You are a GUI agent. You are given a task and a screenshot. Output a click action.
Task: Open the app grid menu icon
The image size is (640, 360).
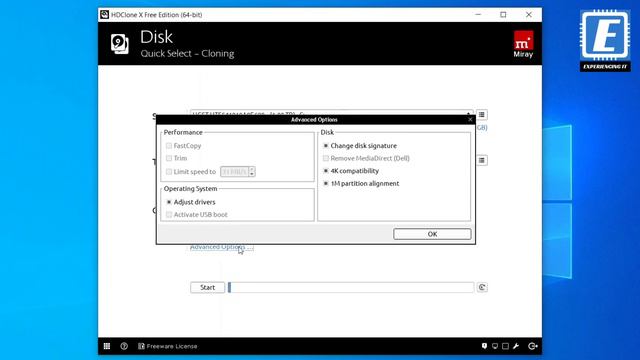tap(107, 346)
